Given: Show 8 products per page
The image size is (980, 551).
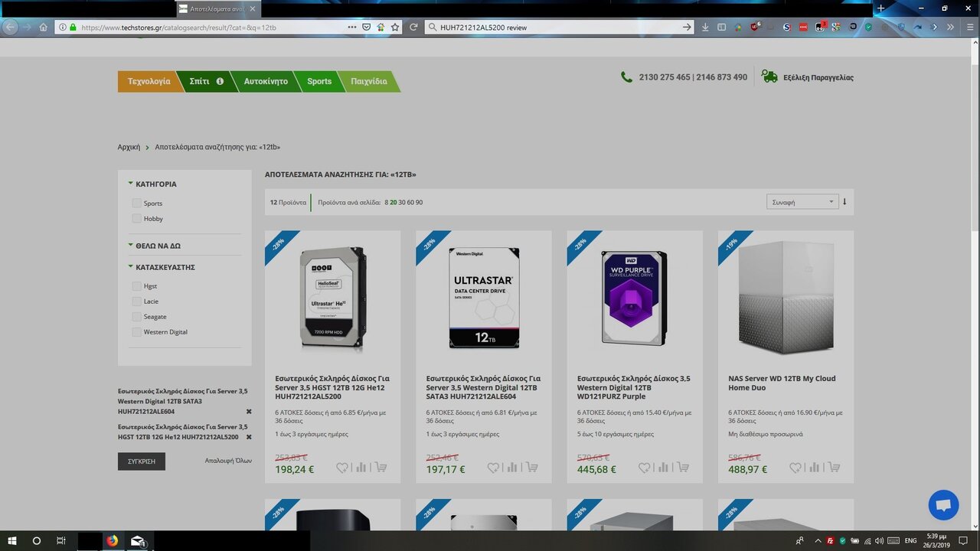Looking at the screenshot, I should (387, 203).
